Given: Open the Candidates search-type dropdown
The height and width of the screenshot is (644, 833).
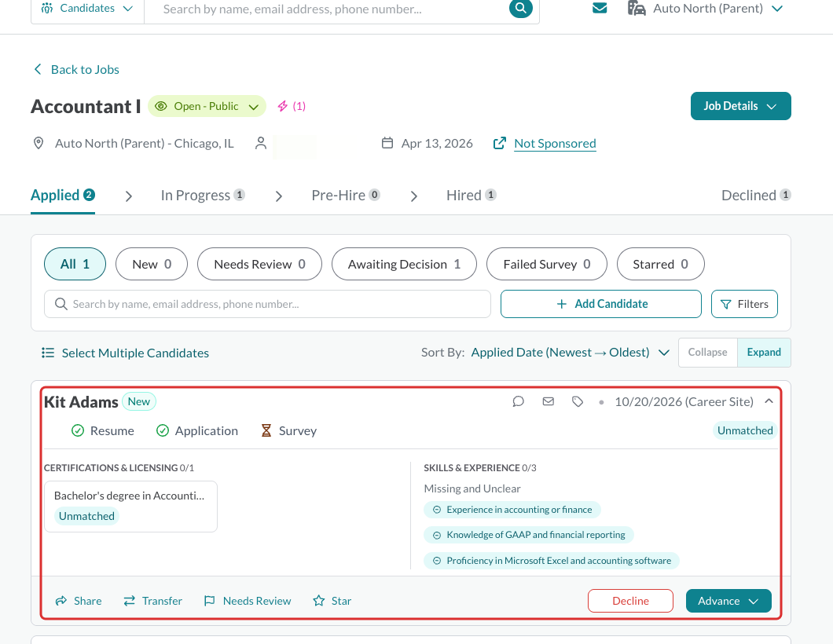Looking at the screenshot, I should click(x=87, y=9).
